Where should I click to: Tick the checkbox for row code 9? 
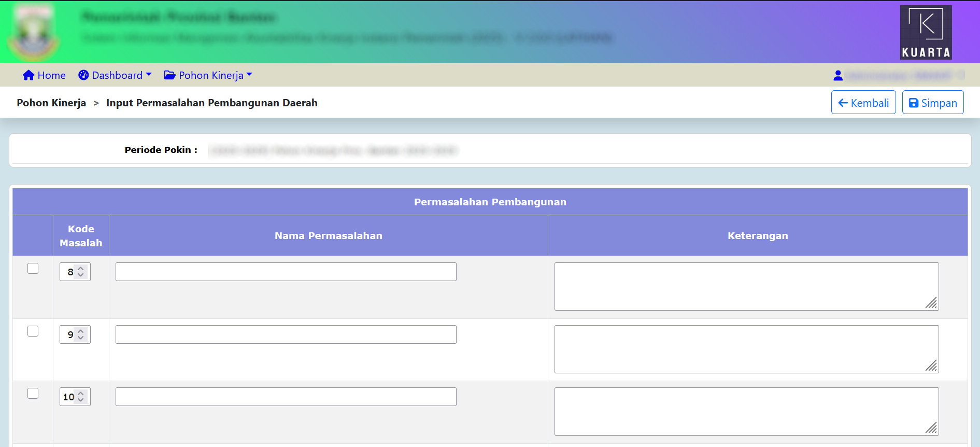(x=33, y=331)
